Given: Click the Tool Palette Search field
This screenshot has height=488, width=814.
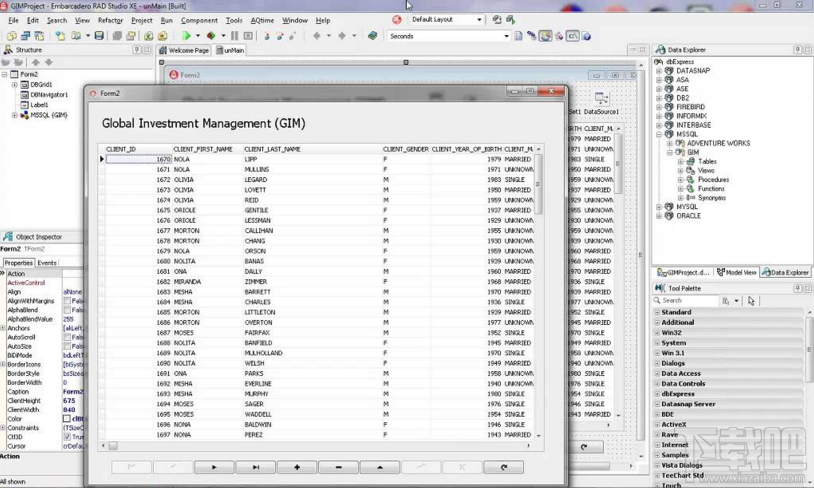Looking at the screenshot, I should pyautogui.click(x=686, y=301).
